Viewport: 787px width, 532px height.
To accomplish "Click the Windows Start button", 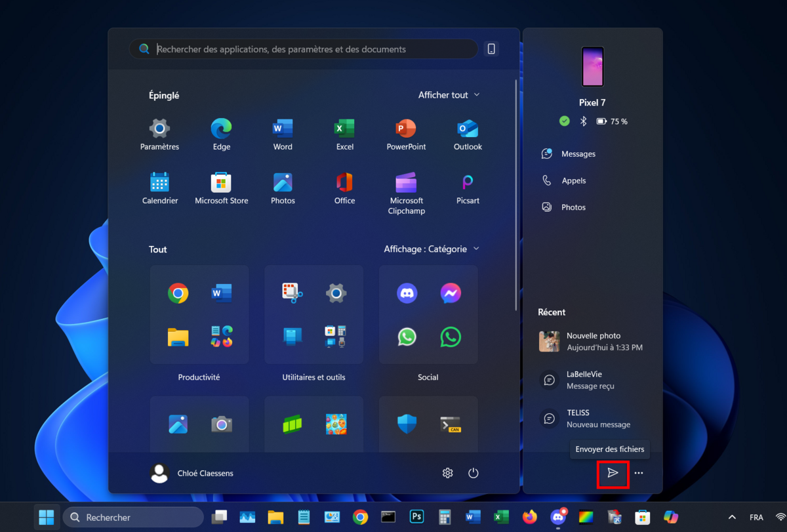I will pyautogui.click(x=47, y=518).
